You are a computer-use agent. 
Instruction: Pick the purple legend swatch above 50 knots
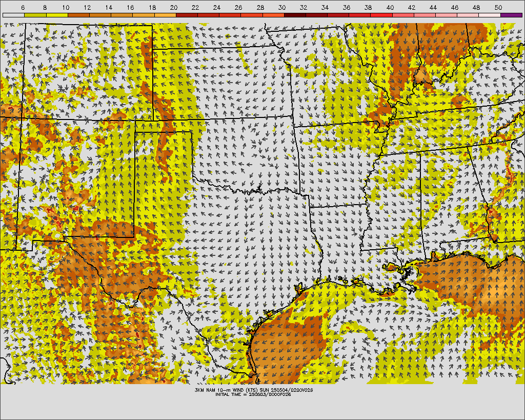point(511,15)
